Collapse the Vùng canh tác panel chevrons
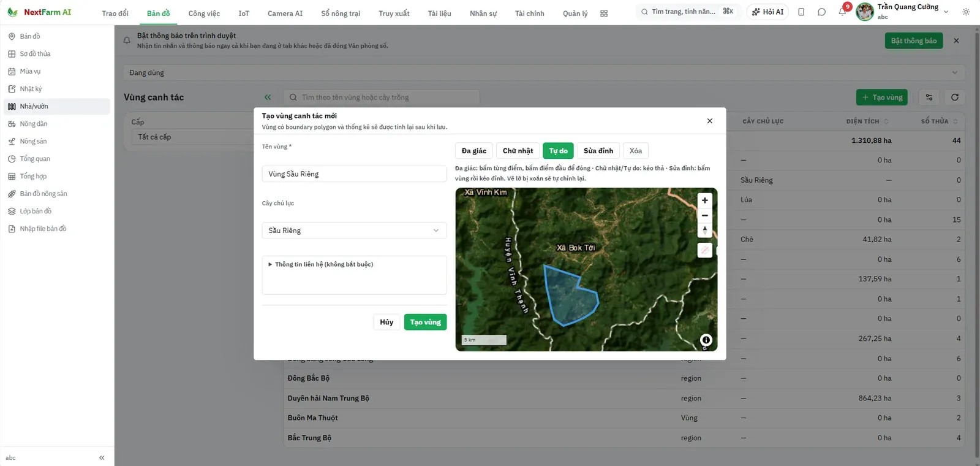Image resolution: width=980 pixels, height=466 pixels. point(268,97)
